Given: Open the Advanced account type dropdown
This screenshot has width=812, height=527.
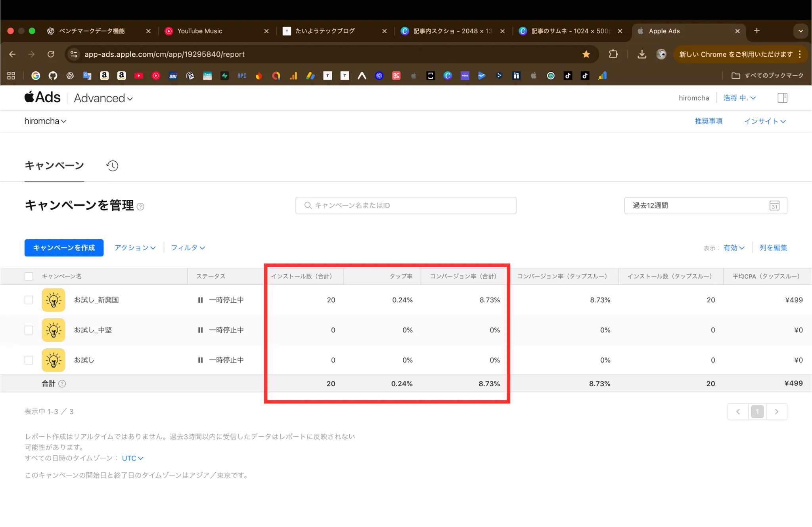Looking at the screenshot, I should pyautogui.click(x=103, y=98).
